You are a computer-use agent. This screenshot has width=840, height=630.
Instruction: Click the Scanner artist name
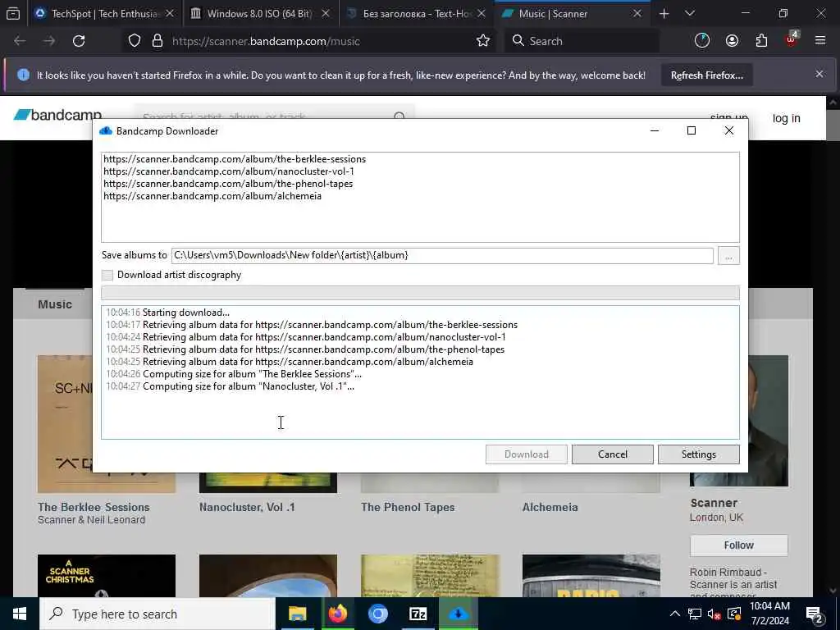click(714, 503)
